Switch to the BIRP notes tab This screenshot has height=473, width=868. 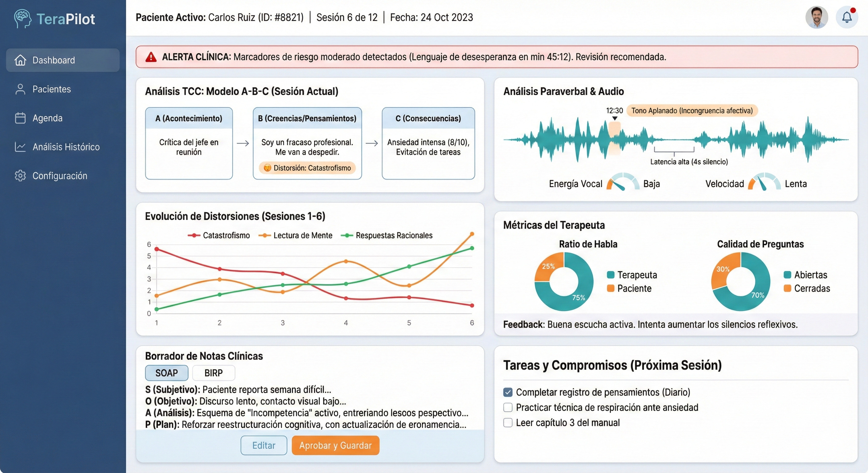click(x=213, y=373)
